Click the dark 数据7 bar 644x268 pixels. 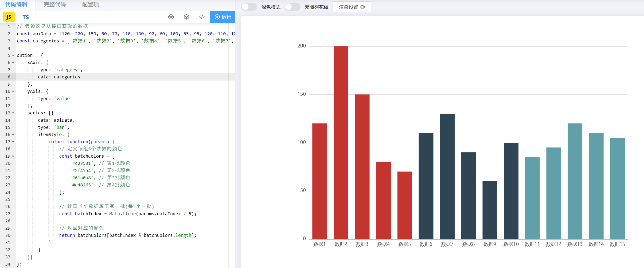click(447, 176)
